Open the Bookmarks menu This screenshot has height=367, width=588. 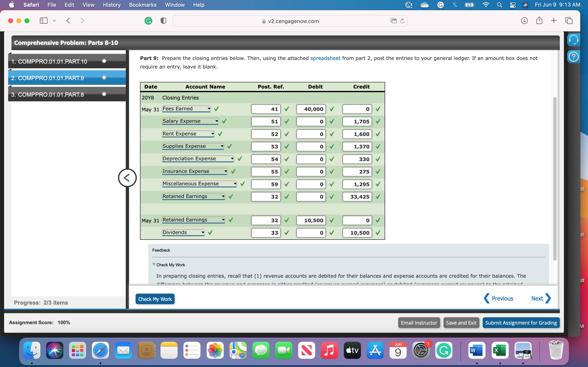[x=143, y=5]
